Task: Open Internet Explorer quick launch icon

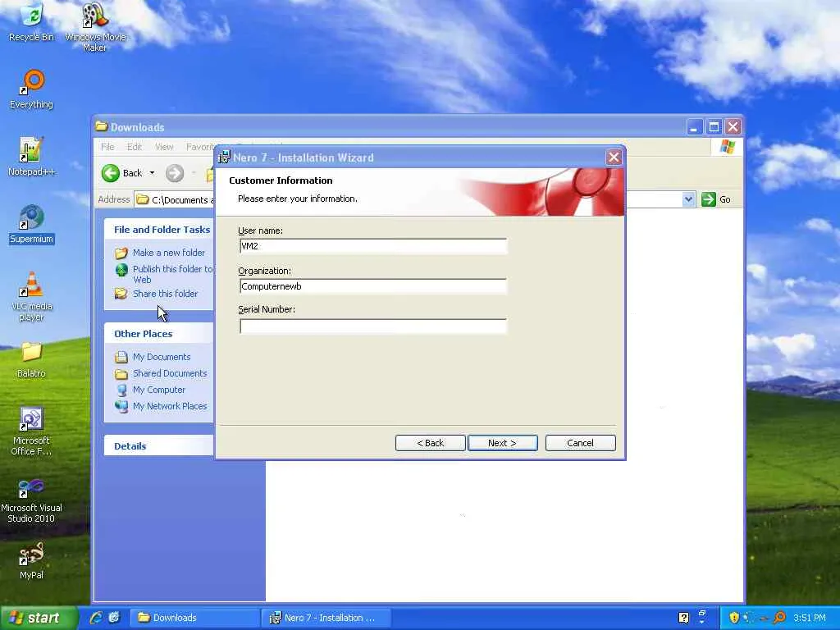Action: (x=96, y=618)
